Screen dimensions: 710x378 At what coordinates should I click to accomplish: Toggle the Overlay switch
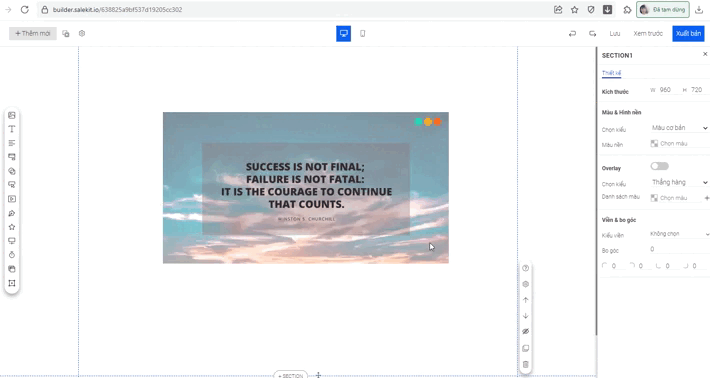(x=659, y=166)
